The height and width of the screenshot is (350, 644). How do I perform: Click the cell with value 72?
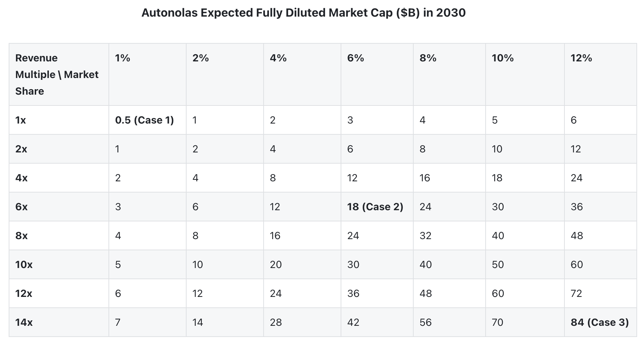click(576, 294)
